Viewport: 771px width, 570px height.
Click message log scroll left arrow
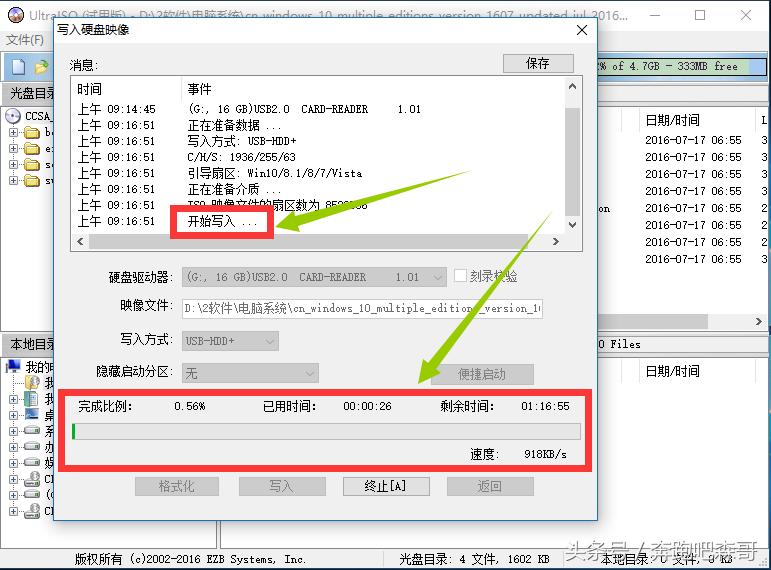point(80,241)
